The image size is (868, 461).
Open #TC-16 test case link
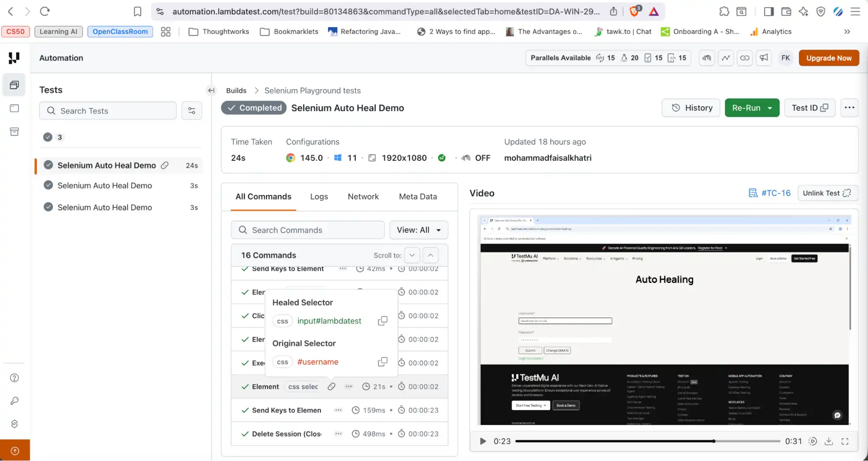pos(769,193)
